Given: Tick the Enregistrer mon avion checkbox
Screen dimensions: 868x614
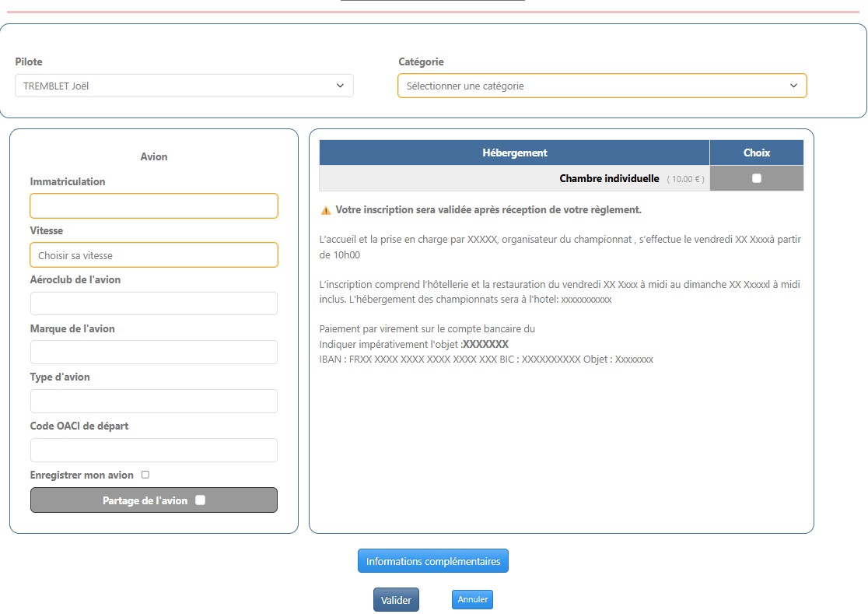Looking at the screenshot, I should point(145,475).
